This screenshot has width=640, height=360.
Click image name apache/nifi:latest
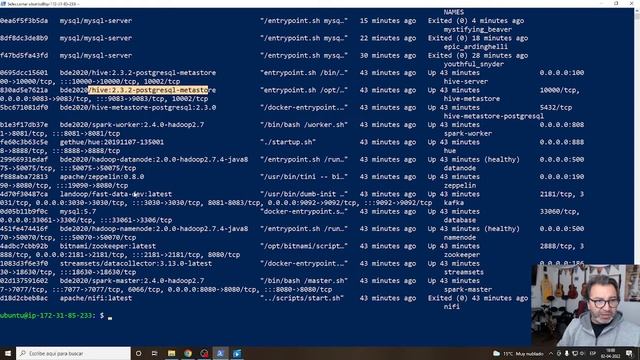coord(96,298)
